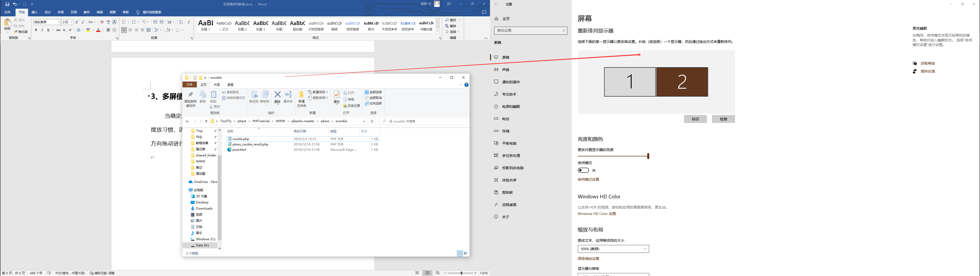Click the clear formatting eraser icon
The width and height of the screenshot is (980, 276).
coord(102,22)
